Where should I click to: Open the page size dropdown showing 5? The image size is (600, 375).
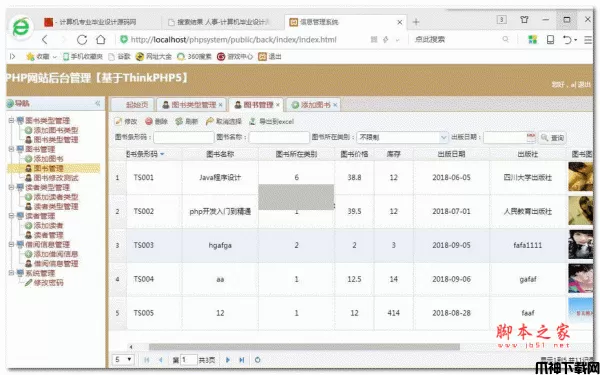(x=123, y=360)
